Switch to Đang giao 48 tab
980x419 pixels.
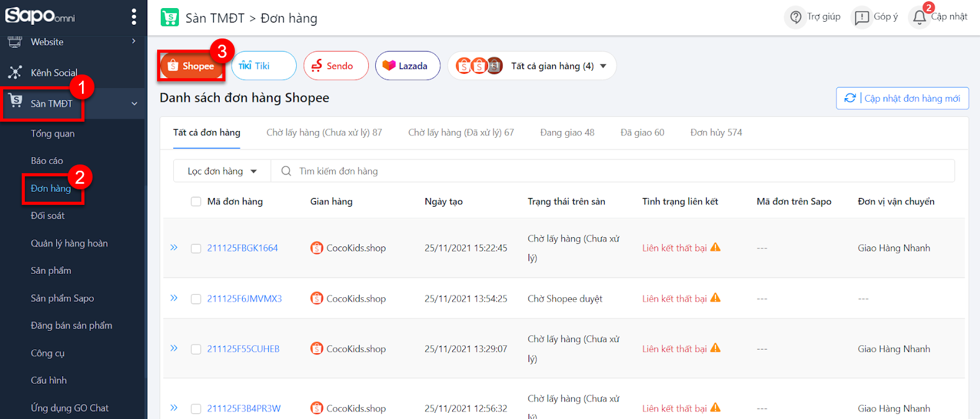click(x=567, y=132)
